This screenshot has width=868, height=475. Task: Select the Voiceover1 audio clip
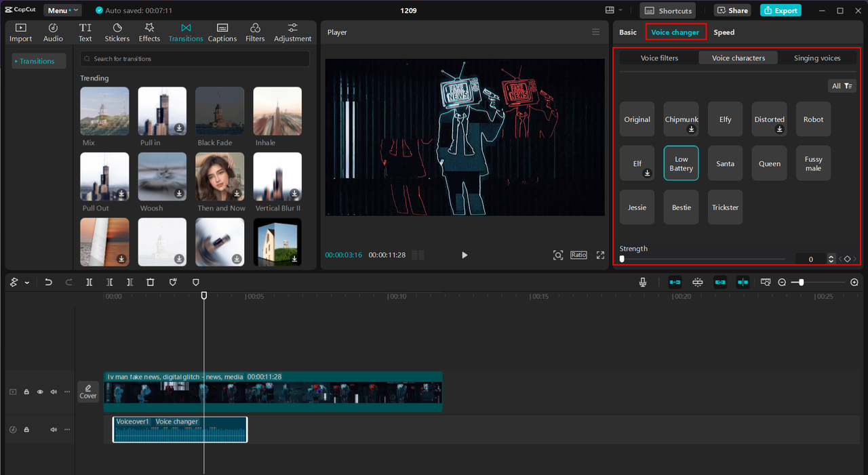pos(180,430)
